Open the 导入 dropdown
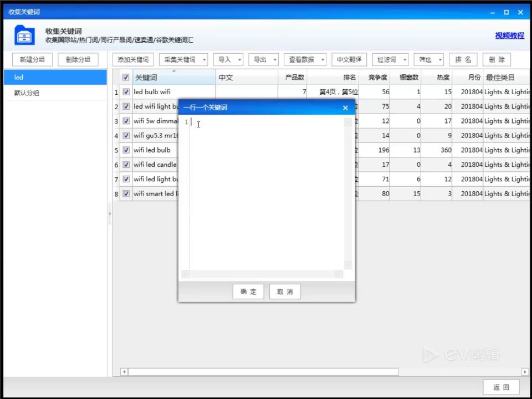Viewport: 532px width, 399px height. 228,60
